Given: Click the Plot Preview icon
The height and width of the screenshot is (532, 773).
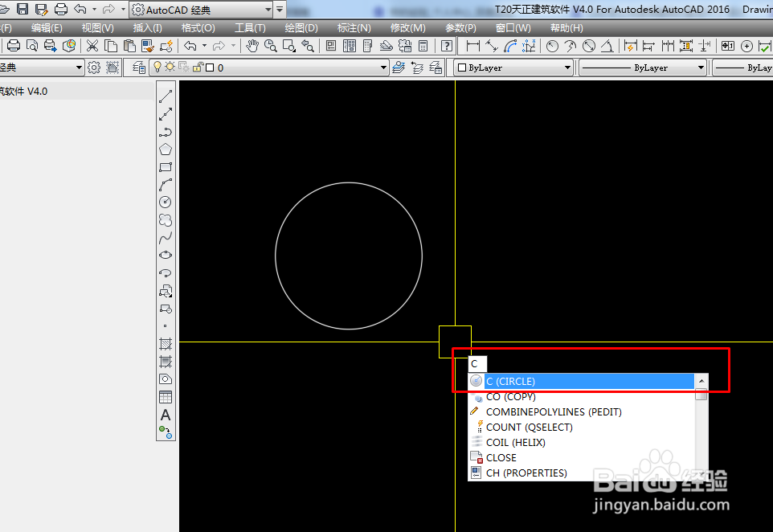Looking at the screenshot, I should [32, 47].
